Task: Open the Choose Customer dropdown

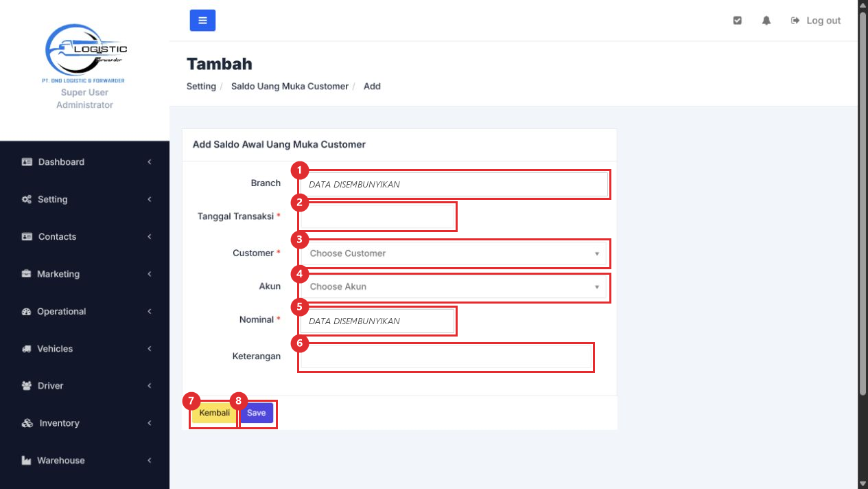Action: point(454,253)
